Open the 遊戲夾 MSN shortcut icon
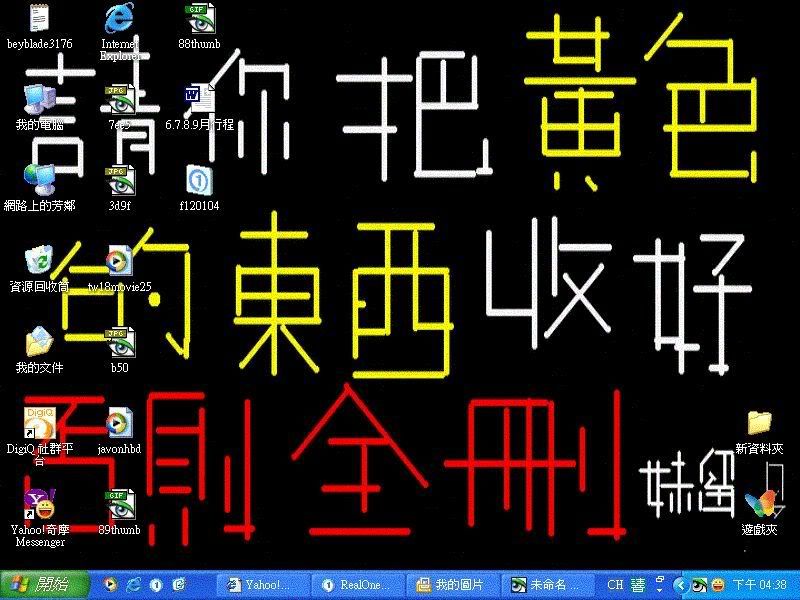 pyautogui.click(x=759, y=503)
